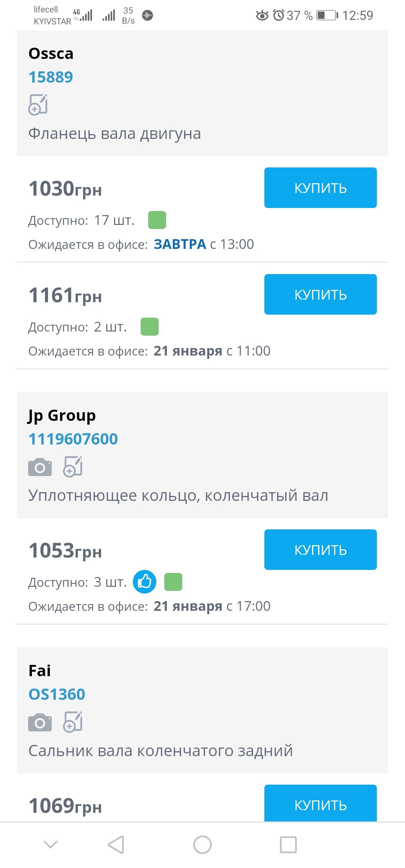Buy the Jp Group part for 1053 грн
The image size is (405, 868).
tap(320, 550)
